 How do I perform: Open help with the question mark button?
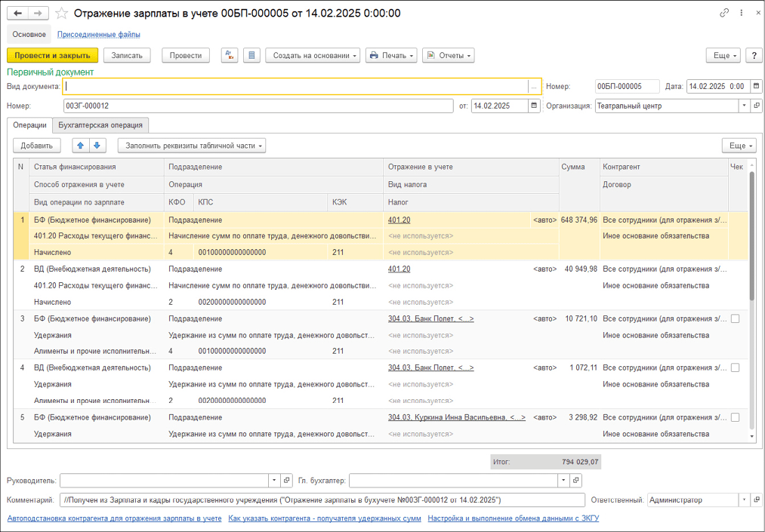pos(753,55)
